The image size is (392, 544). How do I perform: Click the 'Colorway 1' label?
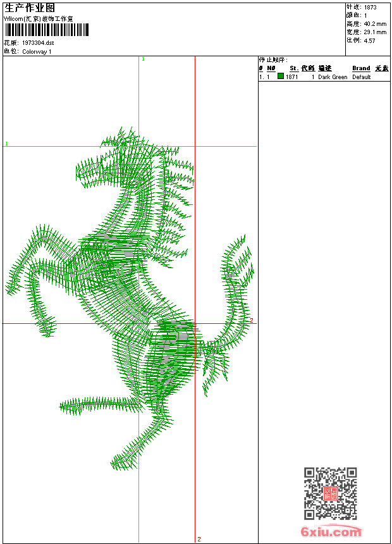[x=37, y=52]
